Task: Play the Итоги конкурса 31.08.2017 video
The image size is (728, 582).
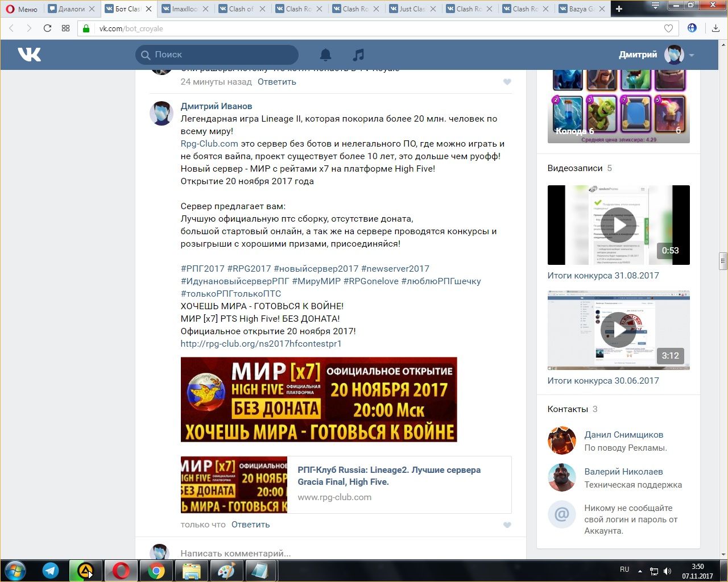Action: coord(618,225)
